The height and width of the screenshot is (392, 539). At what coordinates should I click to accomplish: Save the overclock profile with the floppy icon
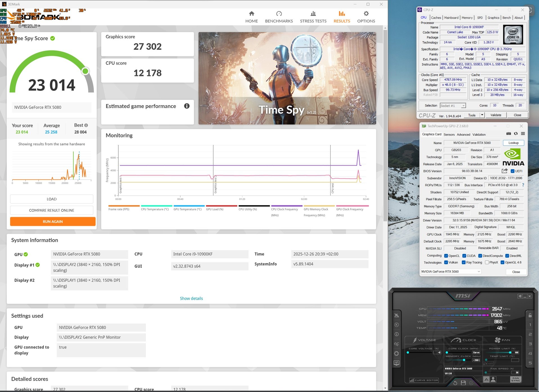click(x=463, y=383)
